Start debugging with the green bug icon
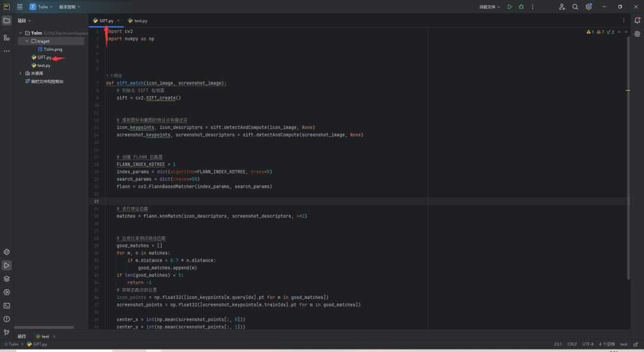This screenshot has height=352, width=644. (x=521, y=7)
